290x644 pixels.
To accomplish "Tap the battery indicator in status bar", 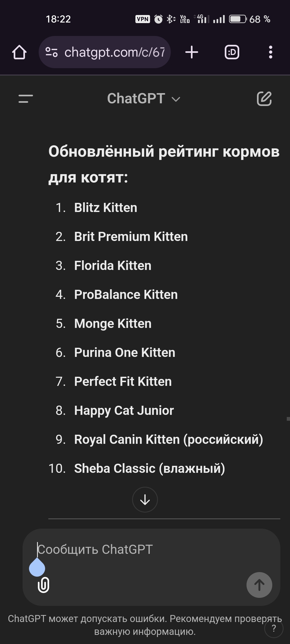I will (x=238, y=19).
